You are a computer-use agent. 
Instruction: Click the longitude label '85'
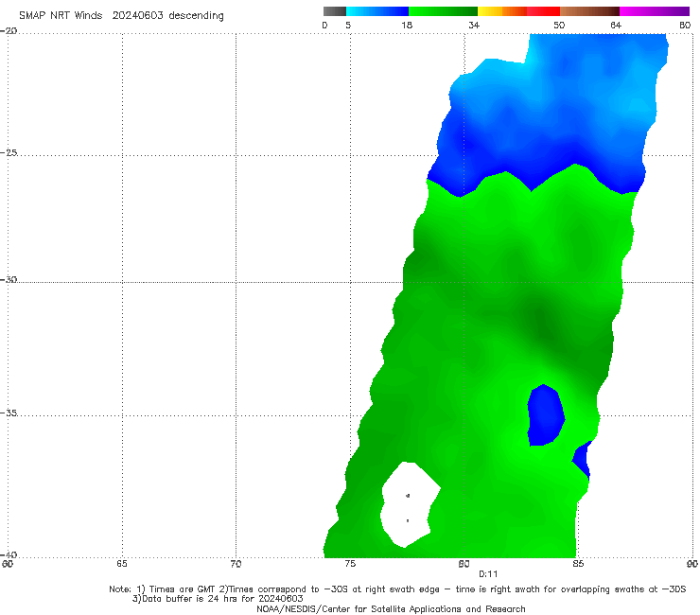tap(578, 564)
